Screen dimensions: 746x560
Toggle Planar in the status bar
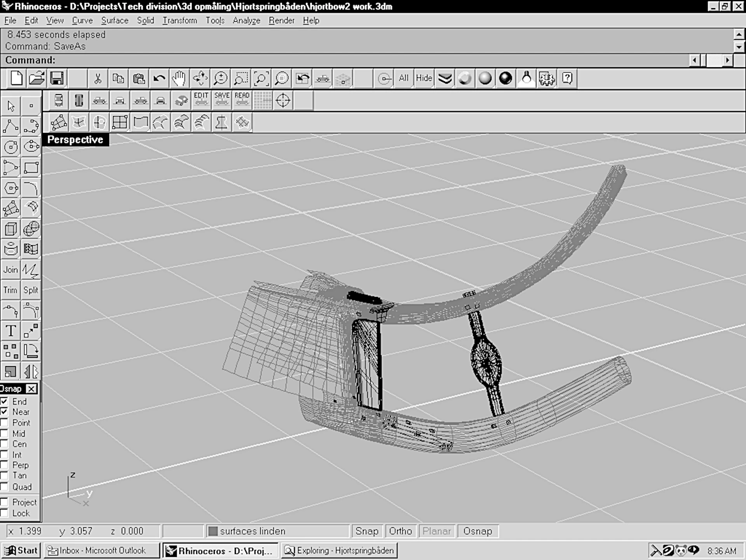tap(437, 531)
